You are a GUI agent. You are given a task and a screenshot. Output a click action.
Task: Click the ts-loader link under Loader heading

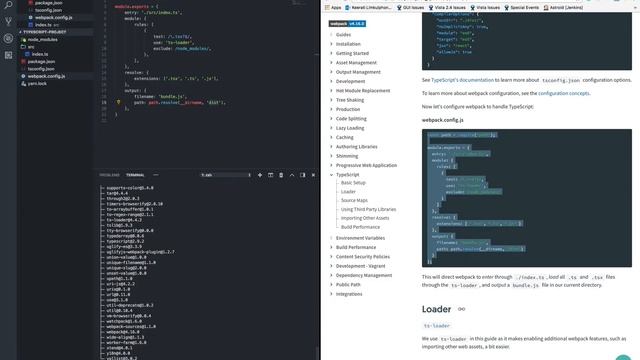point(437,326)
